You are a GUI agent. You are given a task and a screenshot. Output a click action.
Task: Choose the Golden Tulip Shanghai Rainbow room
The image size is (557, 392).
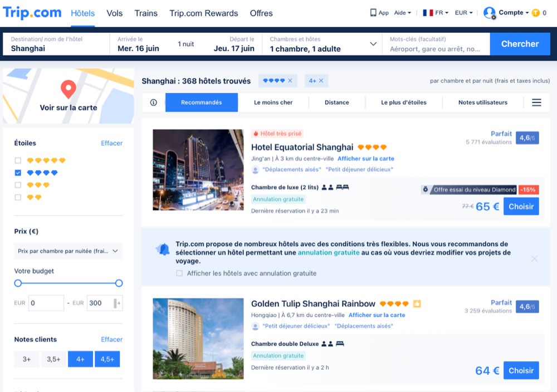click(521, 371)
